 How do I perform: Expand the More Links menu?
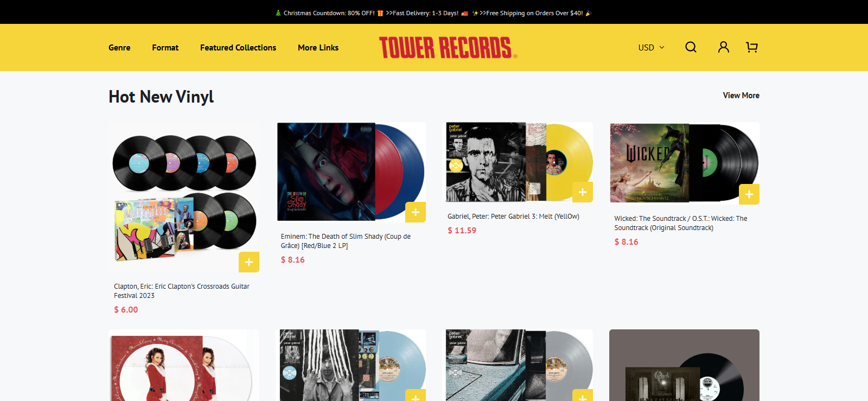point(318,48)
